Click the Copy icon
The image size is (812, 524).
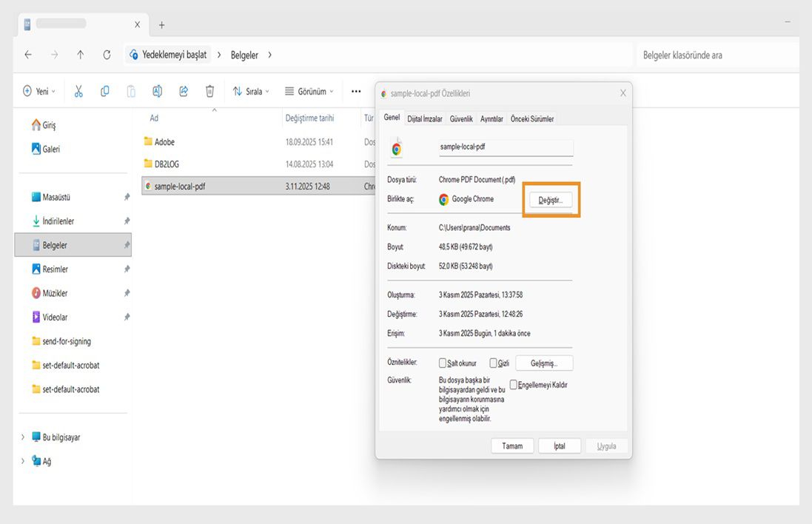pos(104,90)
